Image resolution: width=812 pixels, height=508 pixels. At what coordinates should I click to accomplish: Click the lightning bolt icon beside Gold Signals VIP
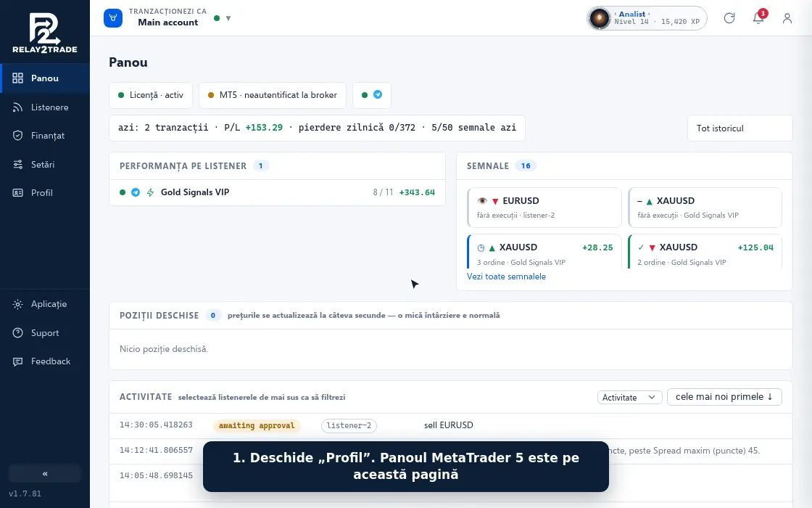150,192
